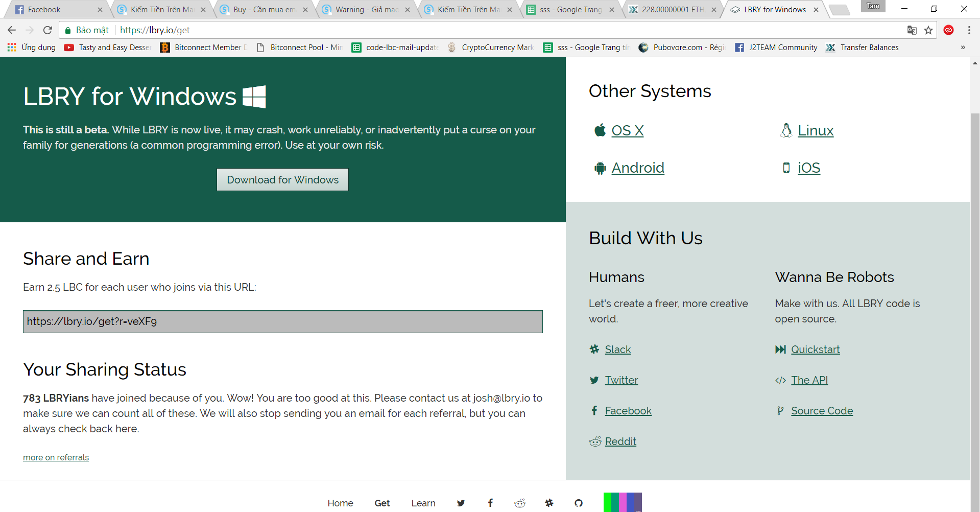This screenshot has height=512, width=980.
Task: Click the Slack icon in the footer
Action: (x=549, y=503)
